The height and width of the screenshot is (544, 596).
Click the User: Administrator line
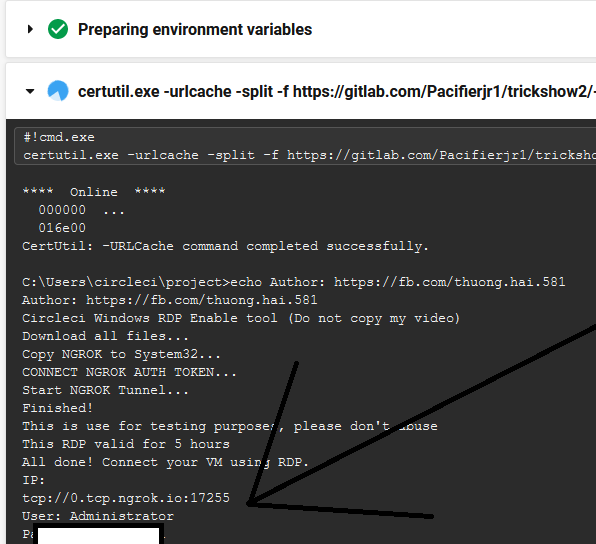click(98, 516)
